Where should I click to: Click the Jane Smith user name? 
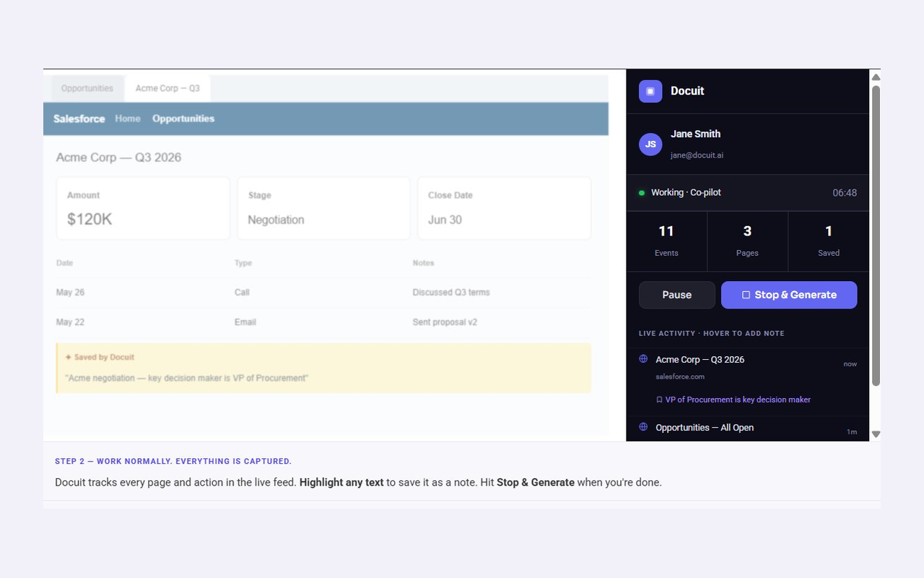[695, 134]
